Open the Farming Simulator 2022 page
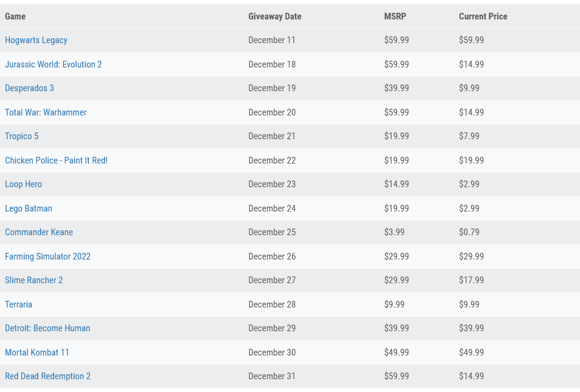The image size is (580, 392). pos(47,256)
